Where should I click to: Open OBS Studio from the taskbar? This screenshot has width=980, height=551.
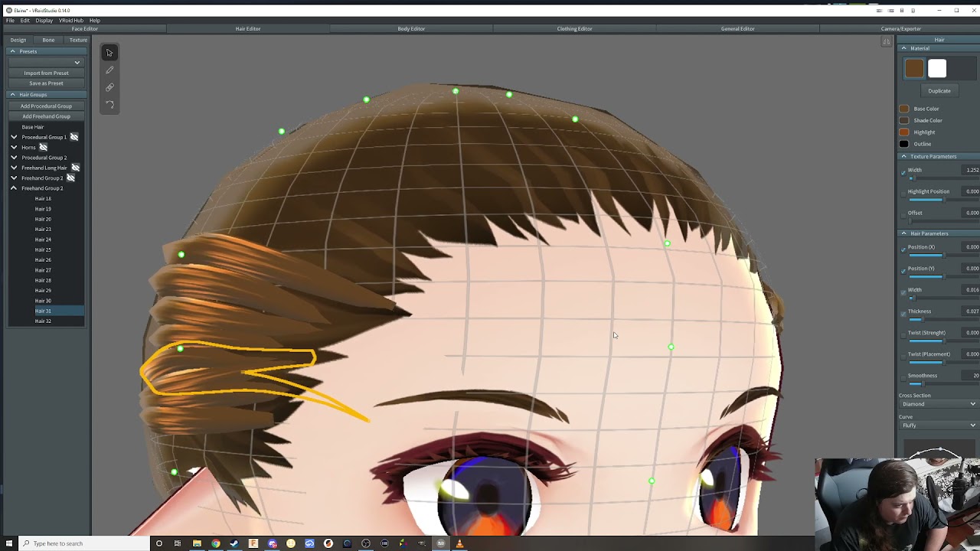click(366, 543)
